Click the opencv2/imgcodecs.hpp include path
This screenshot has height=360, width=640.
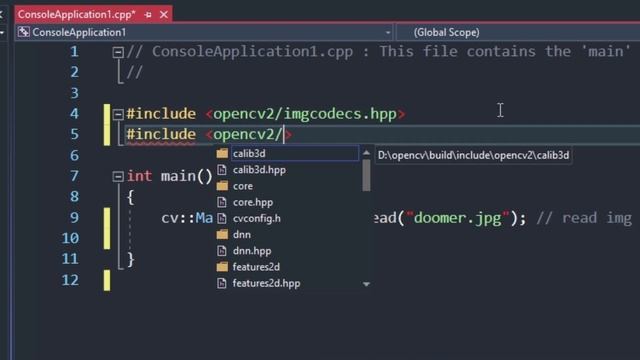[x=305, y=114]
